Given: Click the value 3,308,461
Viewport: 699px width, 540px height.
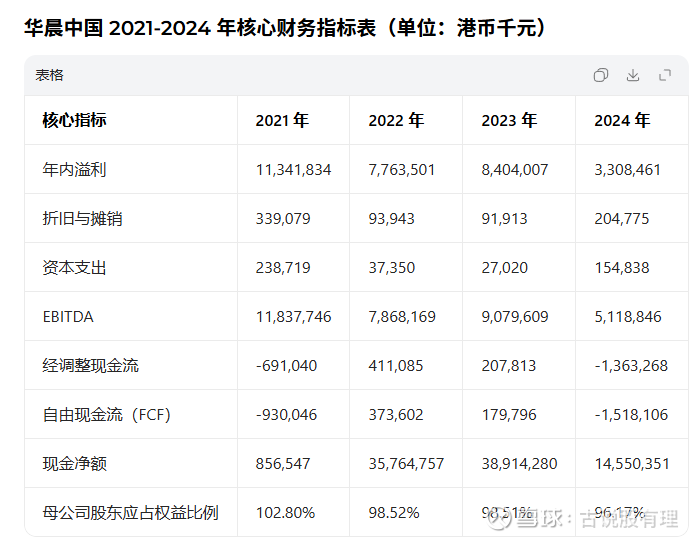Looking at the screenshot, I should coord(627,169).
